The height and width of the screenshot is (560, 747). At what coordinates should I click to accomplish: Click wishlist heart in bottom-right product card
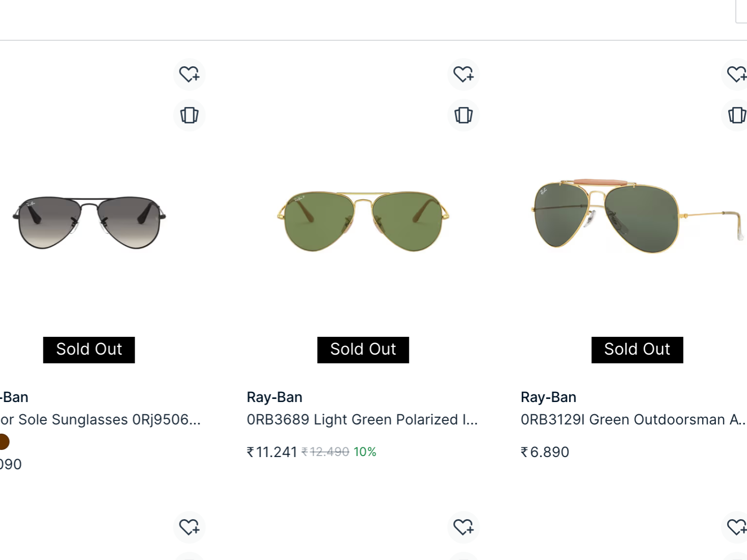pos(736,527)
